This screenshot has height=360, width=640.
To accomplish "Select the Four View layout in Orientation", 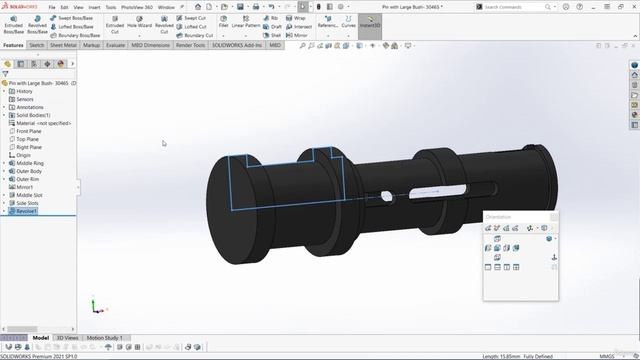I will point(516,267).
